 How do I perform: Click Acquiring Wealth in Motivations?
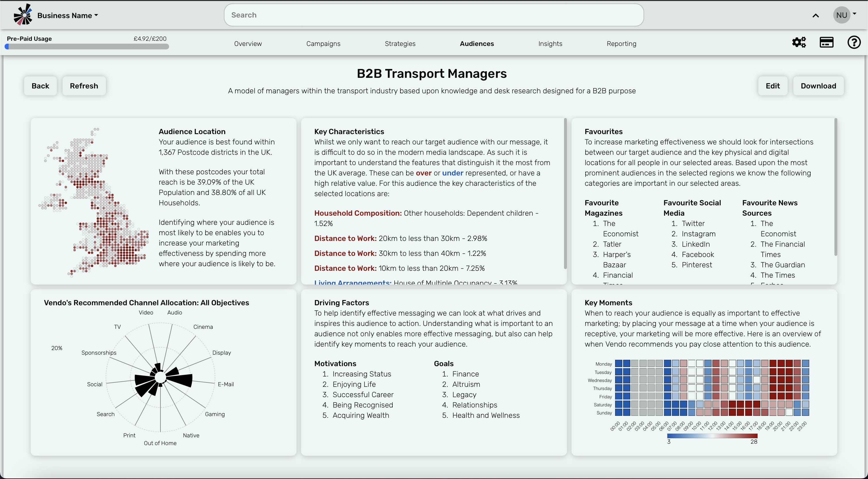click(x=361, y=415)
